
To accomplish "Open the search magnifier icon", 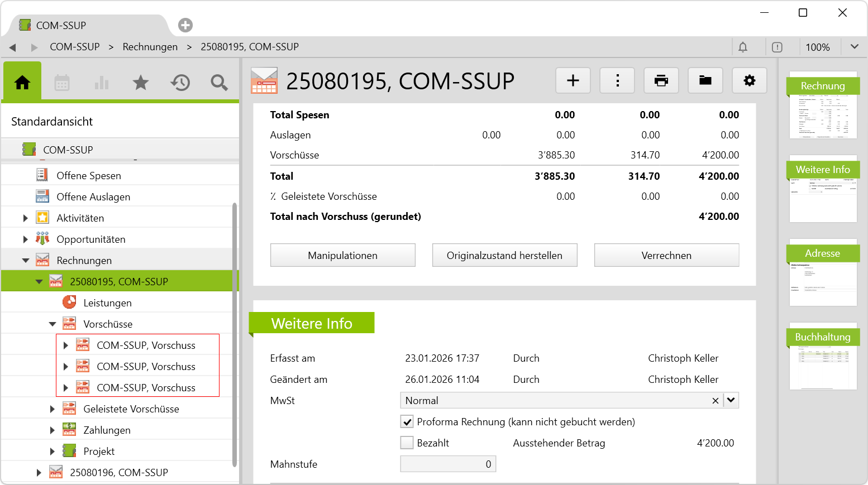I will 219,83.
